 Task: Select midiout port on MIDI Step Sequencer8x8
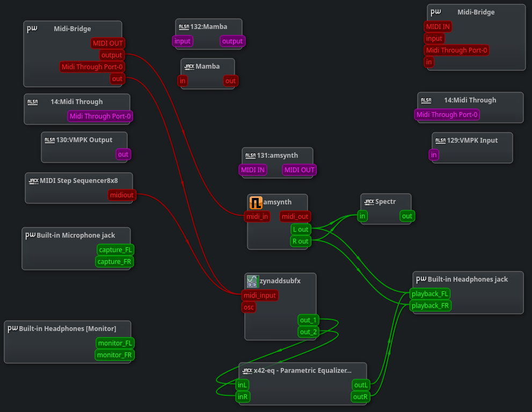tap(121, 195)
